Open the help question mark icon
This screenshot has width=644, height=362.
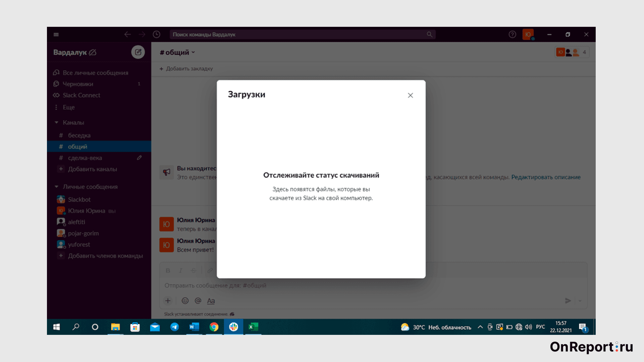(x=512, y=35)
